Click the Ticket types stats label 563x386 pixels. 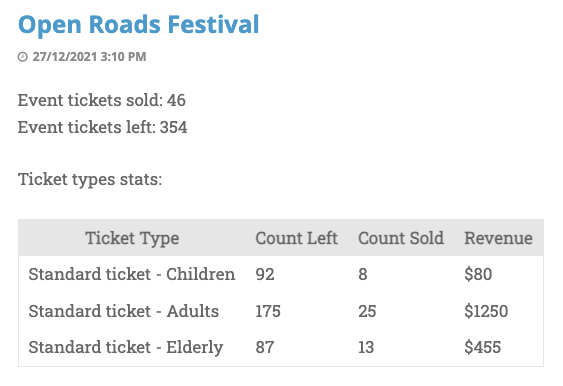pyautogui.click(x=90, y=179)
